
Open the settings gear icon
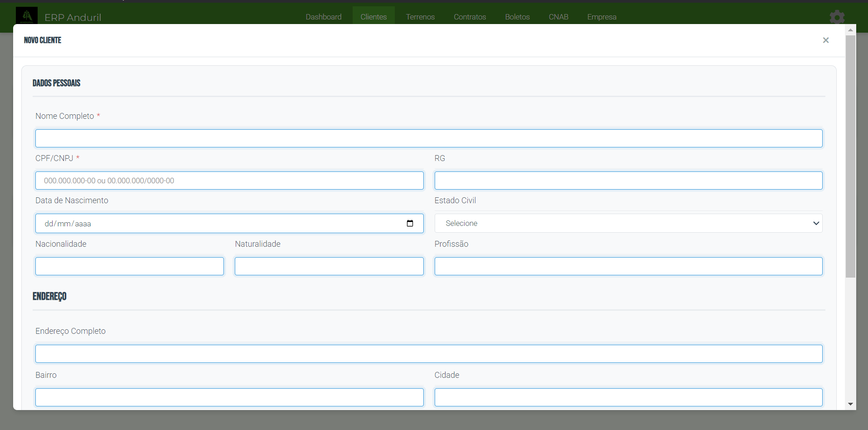pos(837,17)
